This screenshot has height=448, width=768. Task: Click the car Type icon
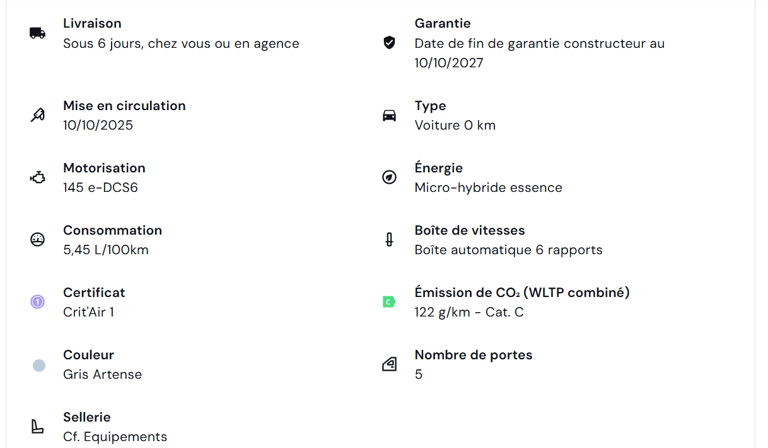[x=389, y=116]
